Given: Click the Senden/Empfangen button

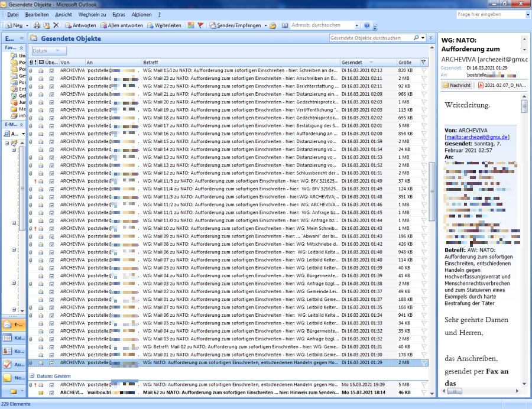Looking at the screenshot, I should pos(235,25).
